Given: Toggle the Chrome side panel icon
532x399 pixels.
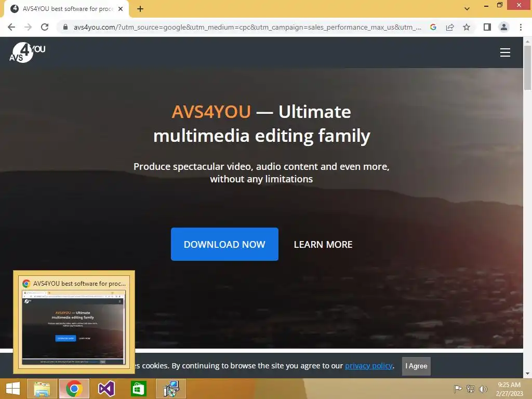Looking at the screenshot, I should [x=487, y=27].
